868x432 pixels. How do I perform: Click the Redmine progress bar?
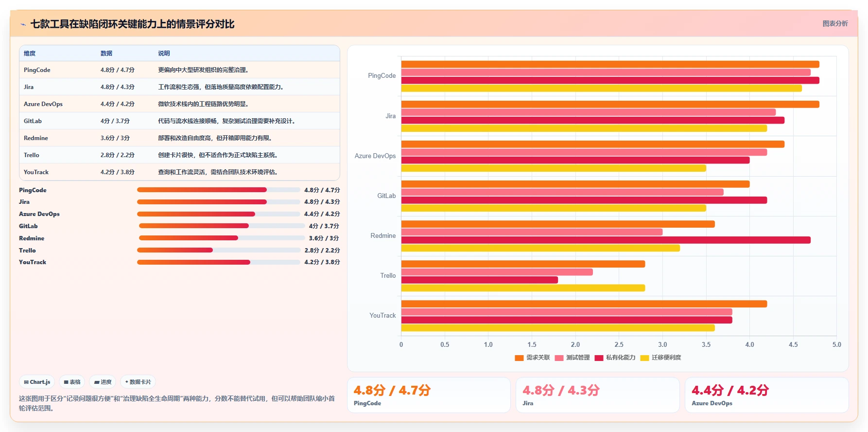click(x=222, y=238)
